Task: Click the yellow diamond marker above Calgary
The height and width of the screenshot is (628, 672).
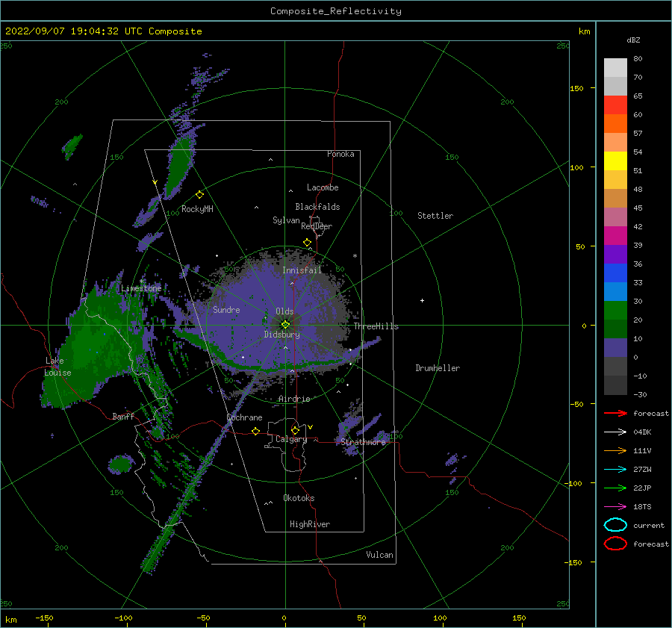Action: click(295, 430)
